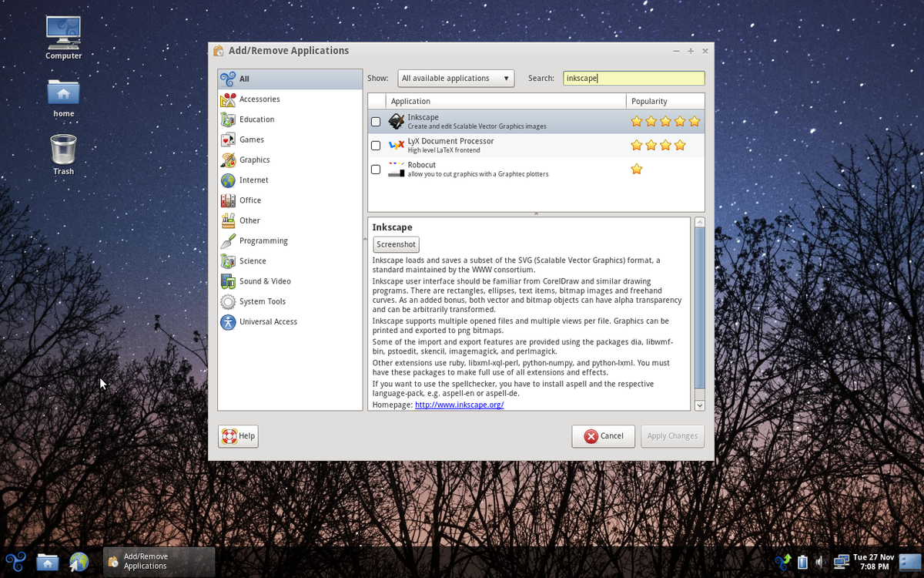
Task: Open the Games category
Action: pyautogui.click(x=290, y=139)
